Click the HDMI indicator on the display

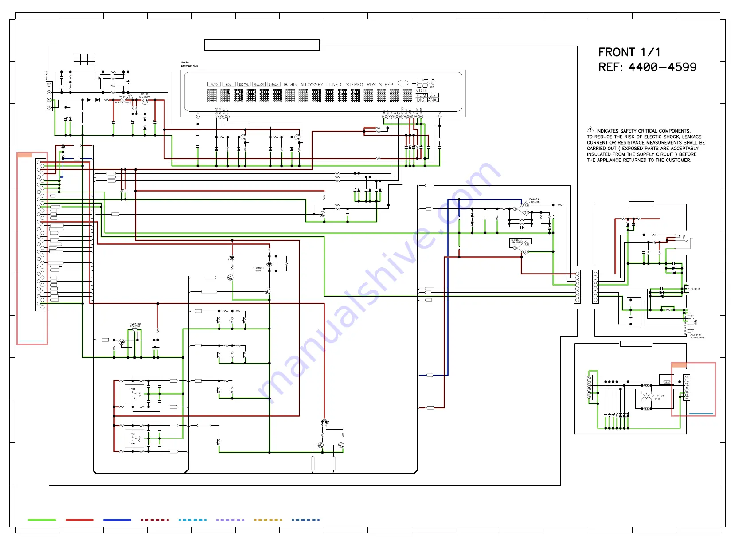click(x=229, y=84)
